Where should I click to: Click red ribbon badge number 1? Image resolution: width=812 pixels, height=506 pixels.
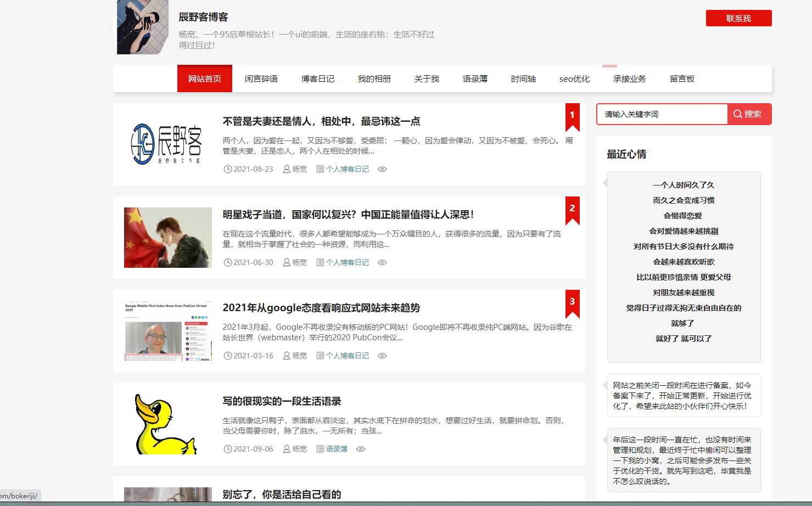pyautogui.click(x=573, y=117)
